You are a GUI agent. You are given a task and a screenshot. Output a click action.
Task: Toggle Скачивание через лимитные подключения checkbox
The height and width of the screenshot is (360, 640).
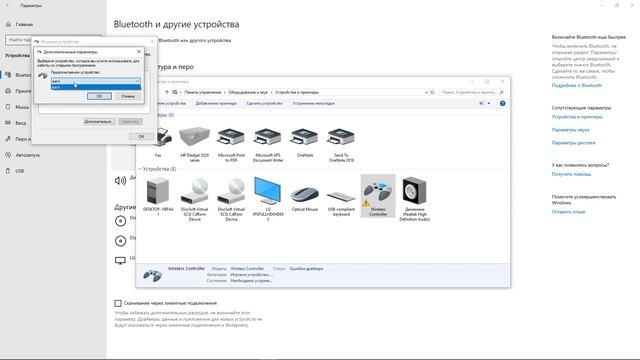(x=118, y=303)
